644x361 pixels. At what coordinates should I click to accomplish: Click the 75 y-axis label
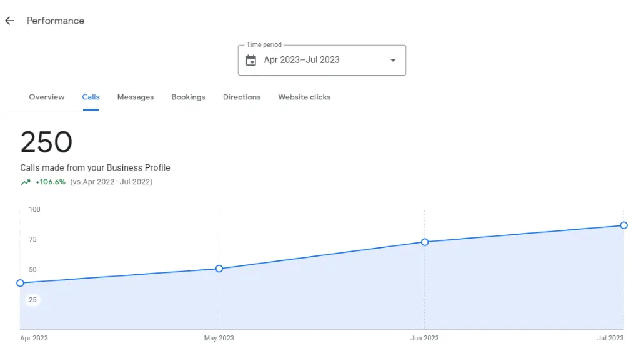pos(33,239)
